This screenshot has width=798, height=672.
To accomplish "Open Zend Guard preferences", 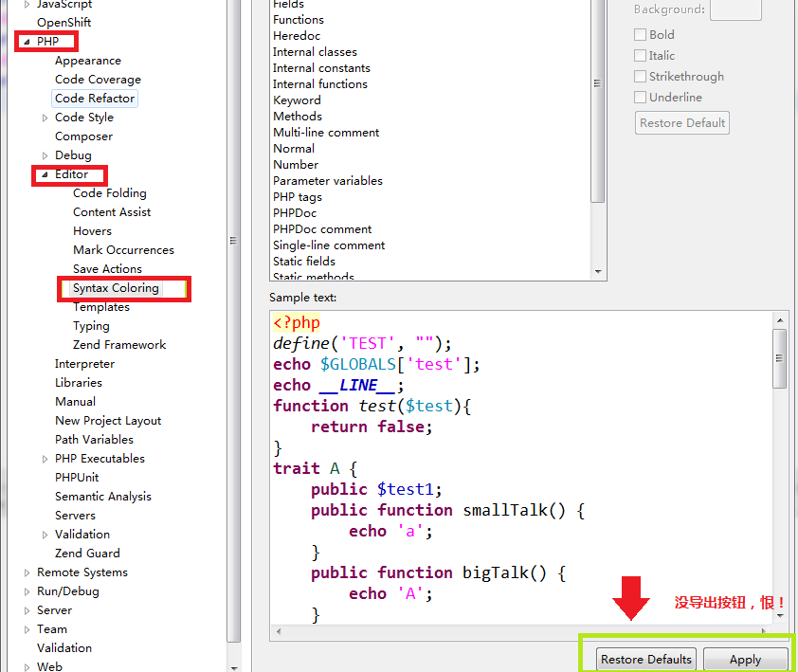I will click(x=87, y=554).
